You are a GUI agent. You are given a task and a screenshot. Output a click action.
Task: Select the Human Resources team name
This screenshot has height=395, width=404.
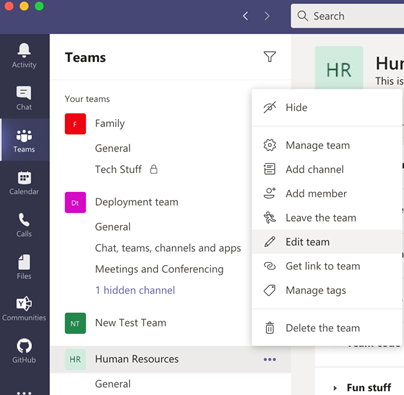click(137, 359)
